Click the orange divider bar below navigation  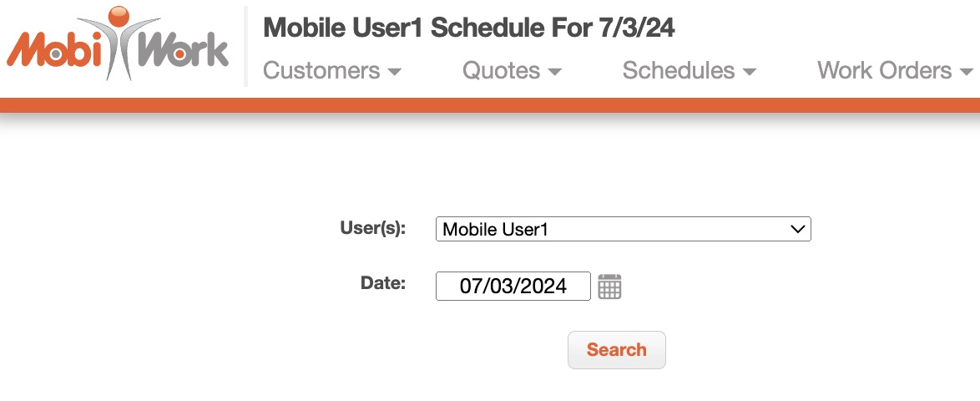pos(490,104)
